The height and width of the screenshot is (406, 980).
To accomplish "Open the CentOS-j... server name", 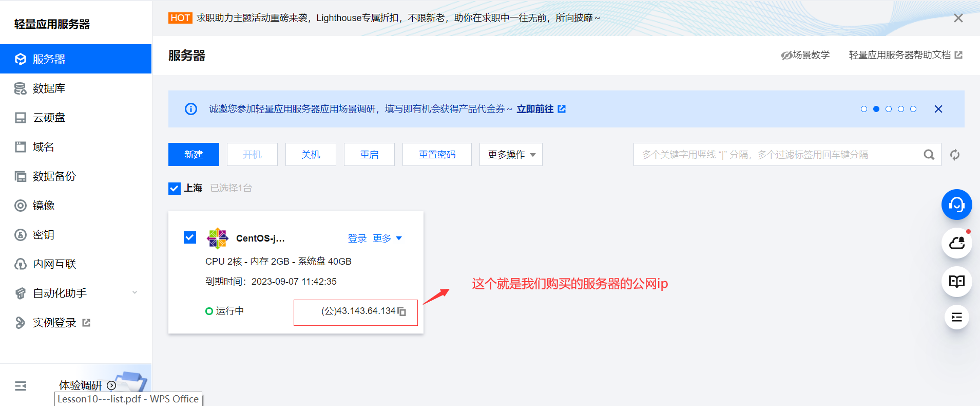I will (x=260, y=238).
